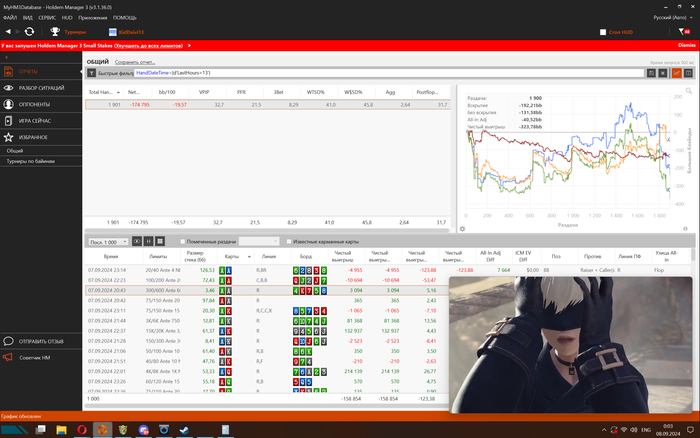The height and width of the screenshot is (438, 700).
Task: Sort by Total Hands column header
Action: pos(104,92)
